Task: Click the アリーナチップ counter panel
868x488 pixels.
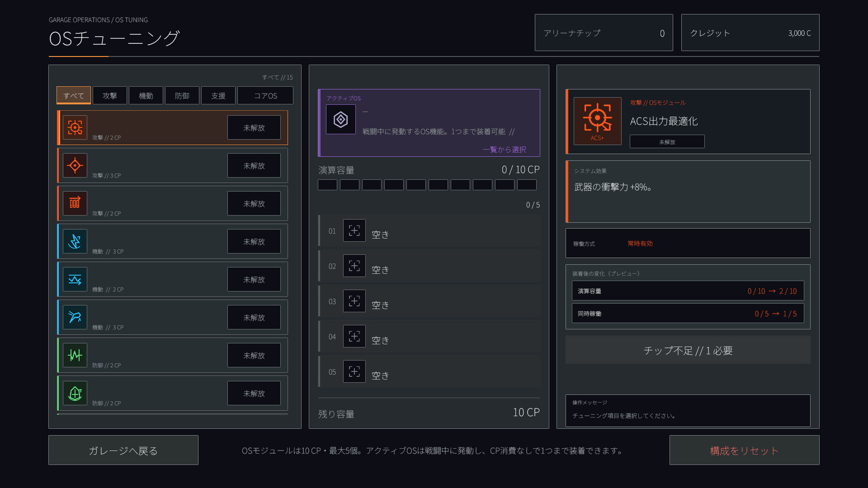Action: pos(604,33)
